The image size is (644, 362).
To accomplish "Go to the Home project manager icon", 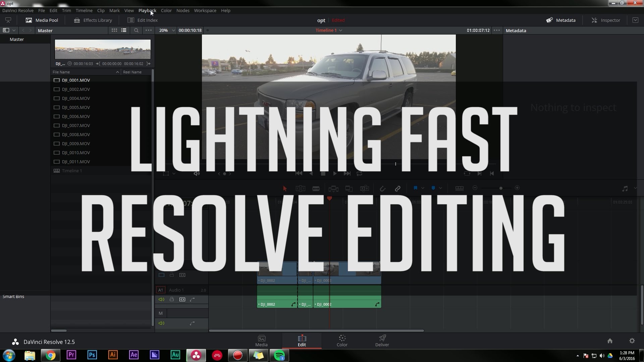I will 610,341.
